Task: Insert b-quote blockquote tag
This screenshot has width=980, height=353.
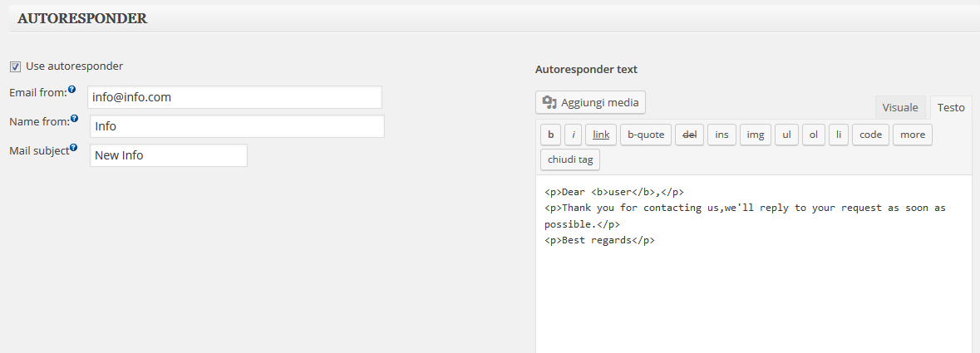Action: [646, 135]
